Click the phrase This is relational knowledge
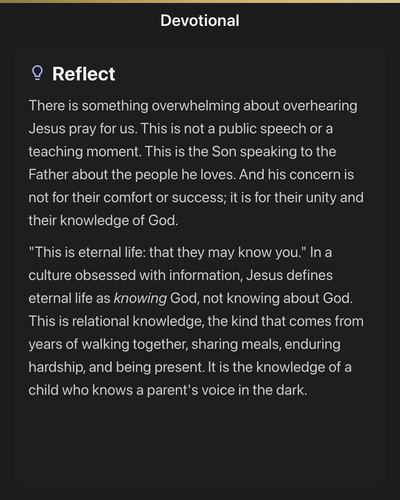Screen dimensions: 400x500 click(x=116, y=321)
